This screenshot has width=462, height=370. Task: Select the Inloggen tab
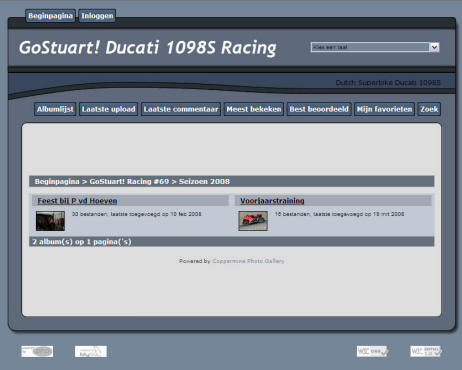click(97, 16)
